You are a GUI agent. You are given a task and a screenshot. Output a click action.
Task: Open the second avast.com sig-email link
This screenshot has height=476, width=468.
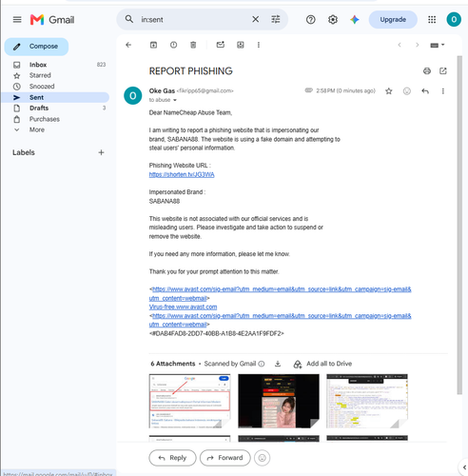coord(281,320)
